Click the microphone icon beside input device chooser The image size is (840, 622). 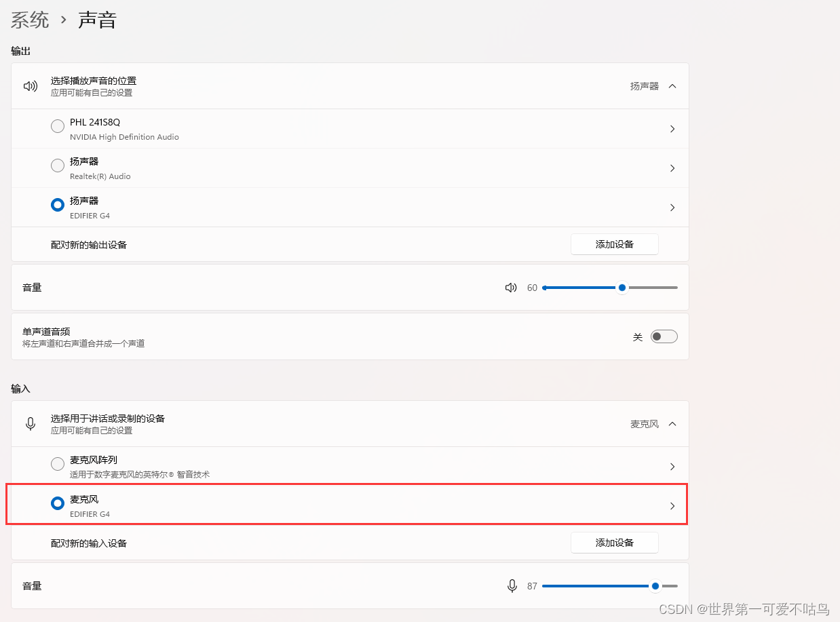pyautogui.click(x=30, y=424)
